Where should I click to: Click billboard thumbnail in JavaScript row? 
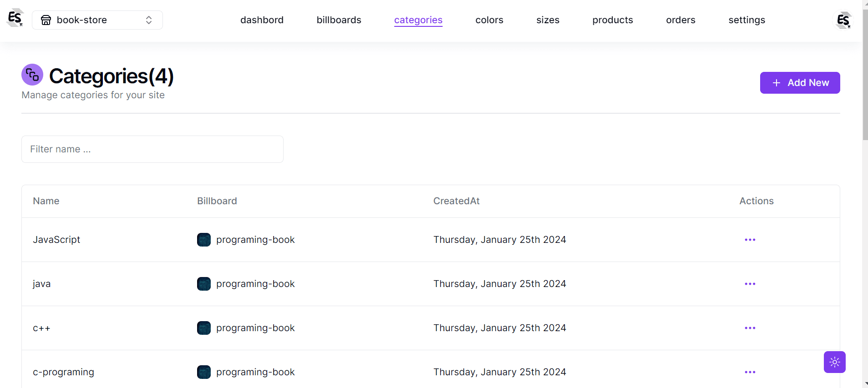[204, 240]
